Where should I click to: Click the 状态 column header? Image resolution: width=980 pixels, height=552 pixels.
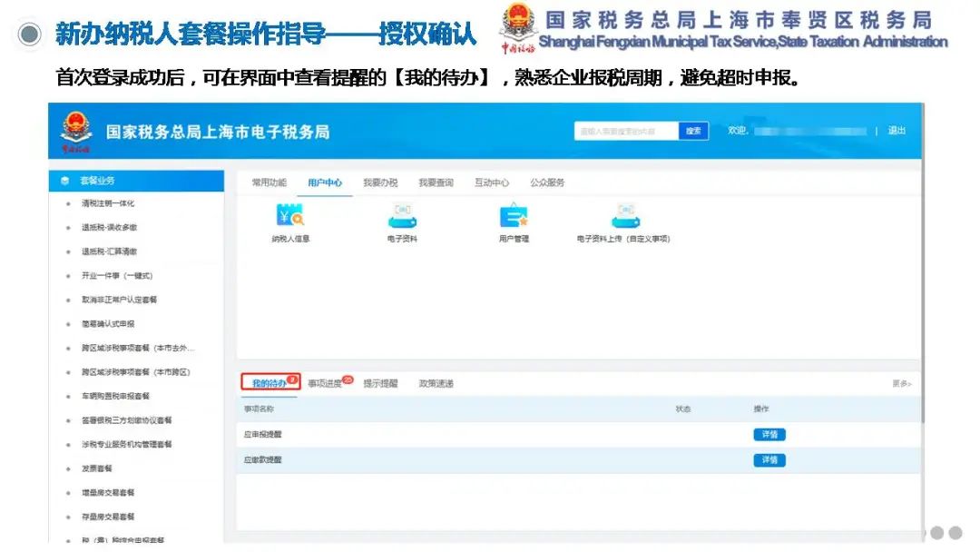pyautogui.click(x=683, y=409)
